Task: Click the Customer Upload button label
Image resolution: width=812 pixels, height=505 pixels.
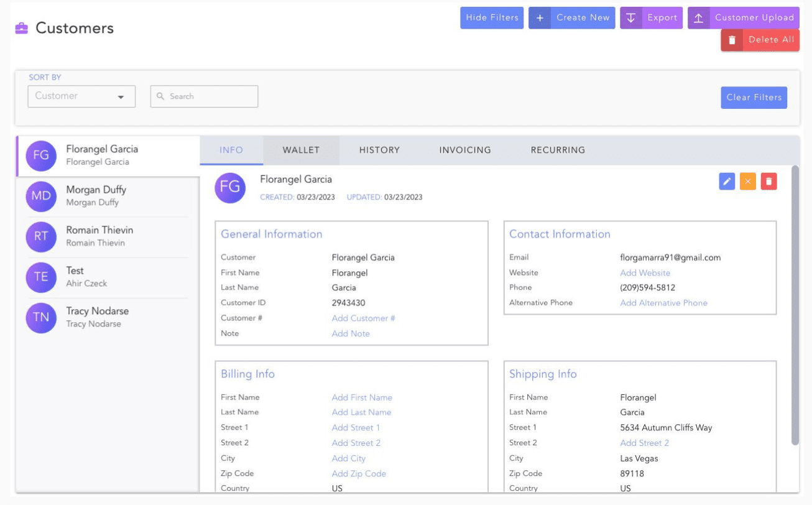Action: [x=754, y=18]
